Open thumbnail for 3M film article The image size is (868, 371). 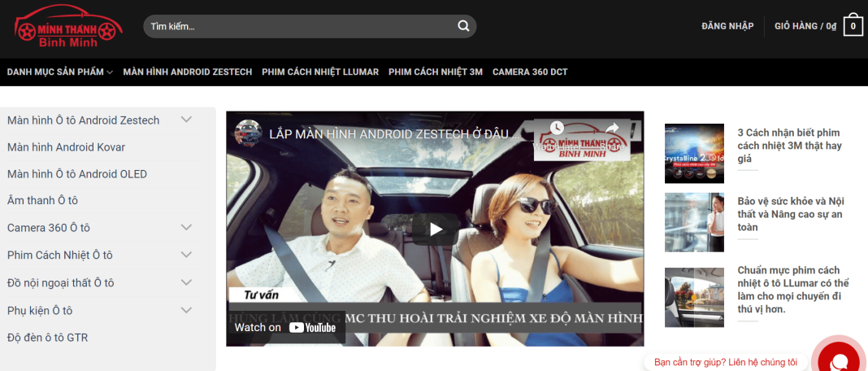[x=694, y=153]
